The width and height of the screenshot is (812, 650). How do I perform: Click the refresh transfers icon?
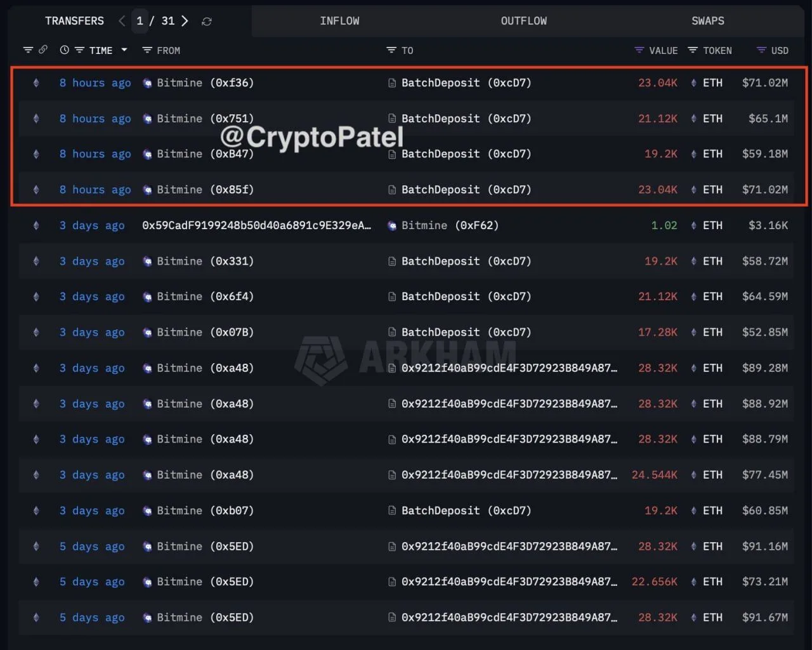(x=207, y=22)
